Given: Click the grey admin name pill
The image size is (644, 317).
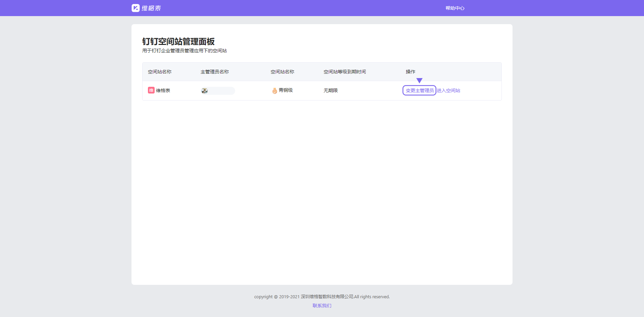Looking at the screenshot, I should click(221, 91).
